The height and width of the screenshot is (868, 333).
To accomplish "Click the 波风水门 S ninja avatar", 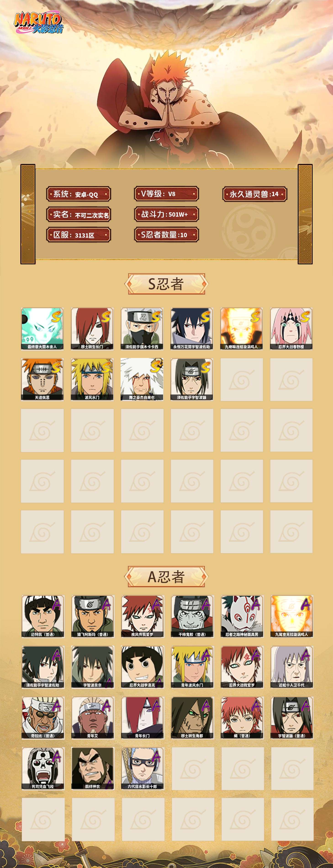I will pos(92,379).
